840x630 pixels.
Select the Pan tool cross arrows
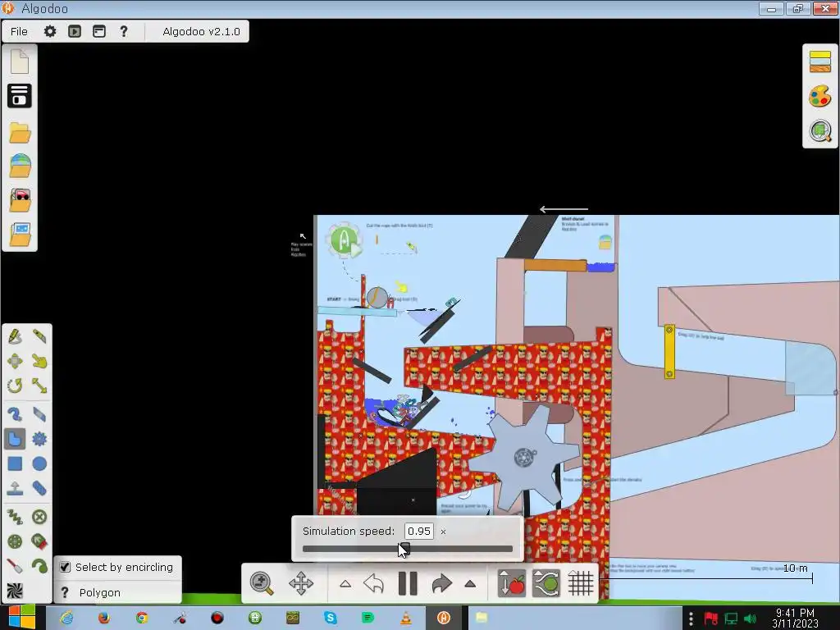pos(301,583)
